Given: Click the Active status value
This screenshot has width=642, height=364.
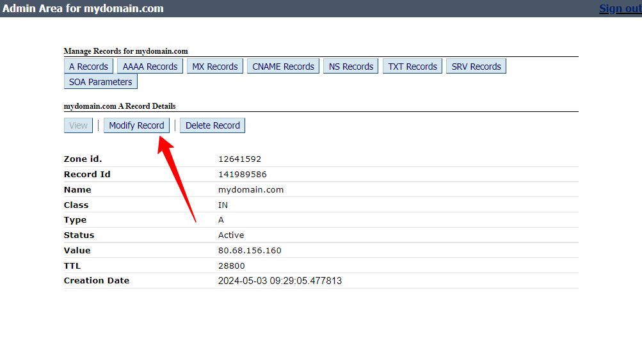Looking at the screenshot, I should point(231,235).
